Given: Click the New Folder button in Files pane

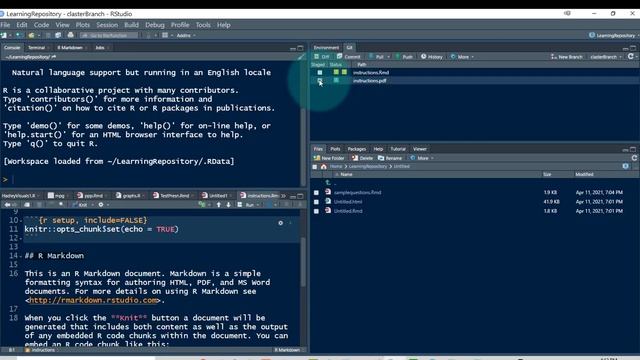Looking at the screenshot, I should click(329, 158).
